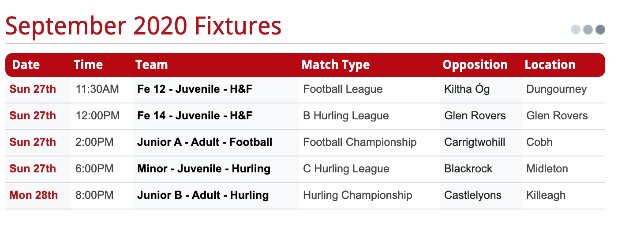Open Junior A - Adult - Football fixture
Viewport: 644px width, 236px height.
[205, 142]
